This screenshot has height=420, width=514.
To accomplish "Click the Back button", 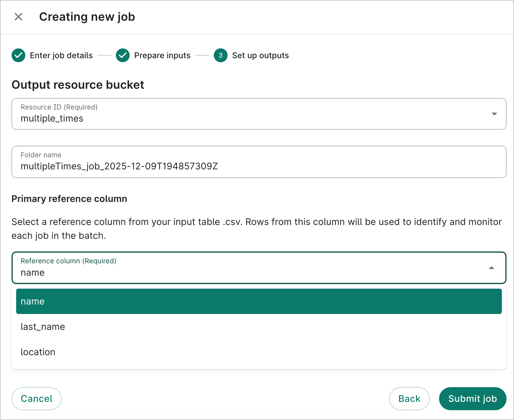I will pos(409,398).
